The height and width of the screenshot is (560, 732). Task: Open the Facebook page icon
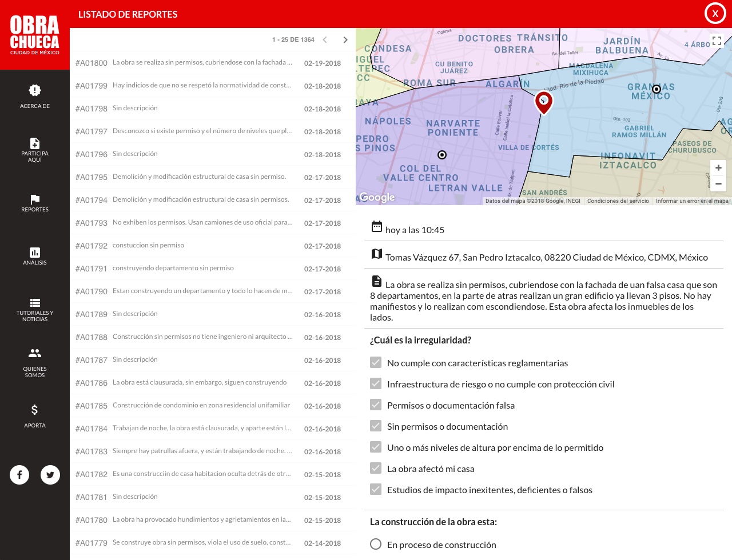pyautogui.click(x=19, y=474)
